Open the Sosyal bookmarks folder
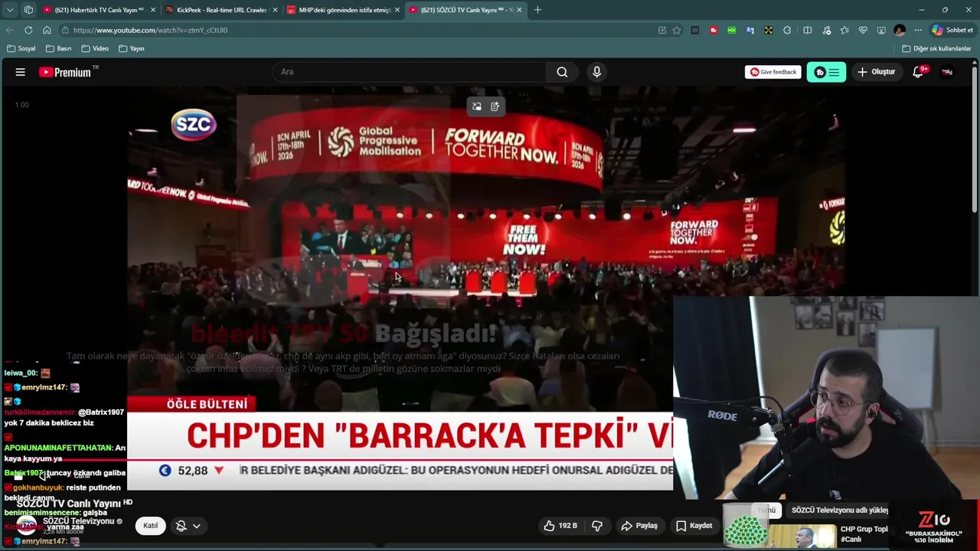 [x=21, y=48]
